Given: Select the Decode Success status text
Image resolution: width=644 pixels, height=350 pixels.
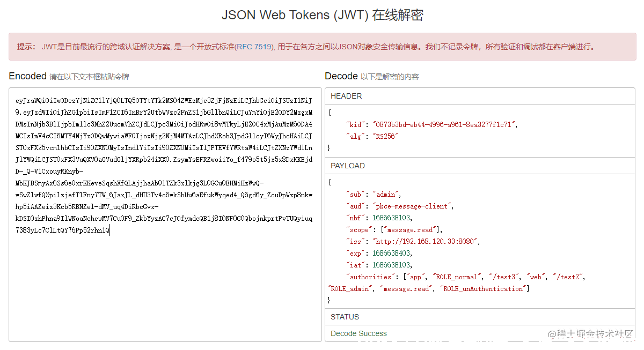Looking at the screenshot, I should [x=358, y=333].
